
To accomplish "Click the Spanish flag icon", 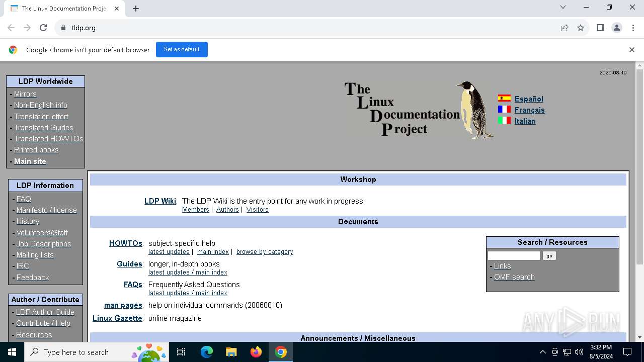I will coord(504,99).
